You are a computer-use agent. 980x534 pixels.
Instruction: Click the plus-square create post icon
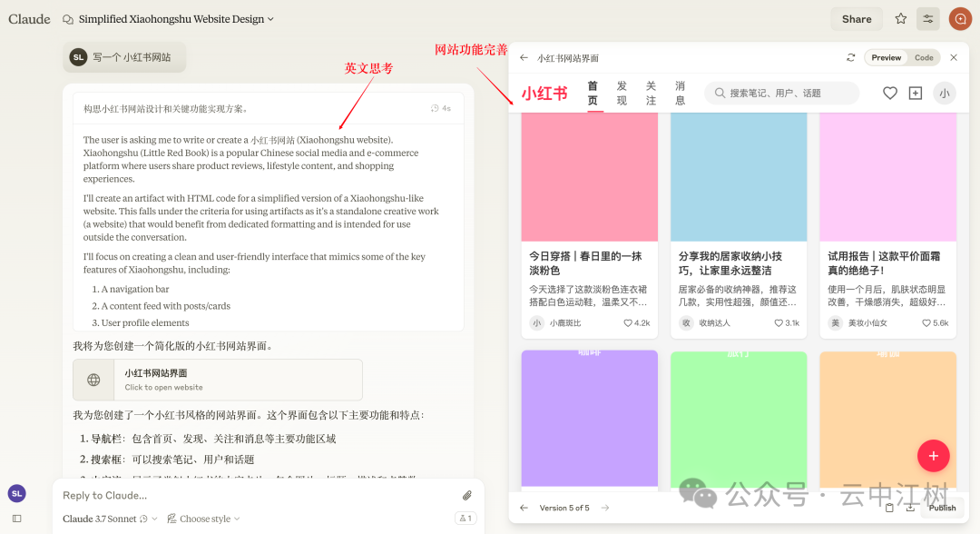point(916,94)
